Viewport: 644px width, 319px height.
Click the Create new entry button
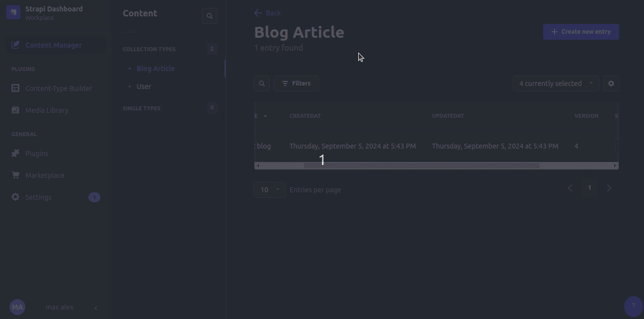581,32
